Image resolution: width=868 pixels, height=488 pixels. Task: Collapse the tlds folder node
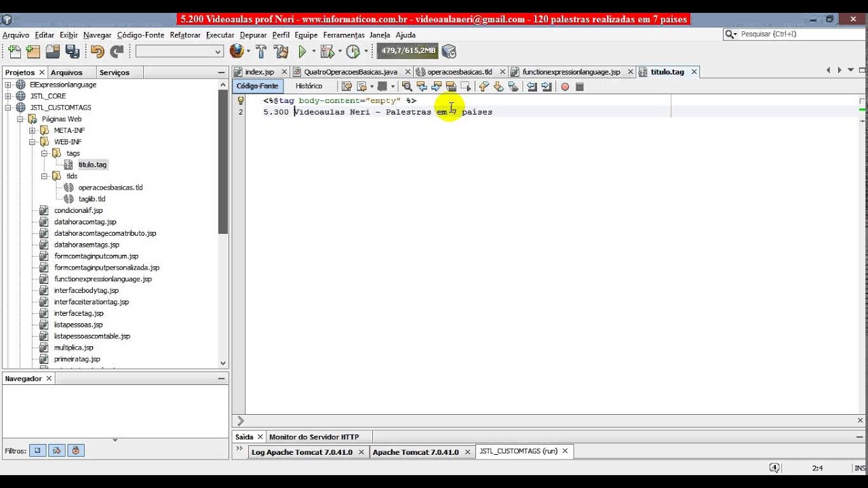[x=44, y=176]
